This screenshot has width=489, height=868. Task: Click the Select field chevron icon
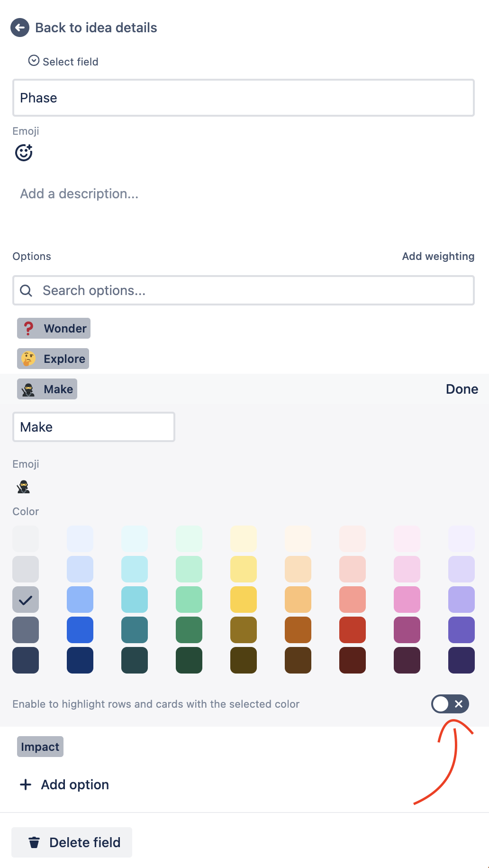pos(33,61)
